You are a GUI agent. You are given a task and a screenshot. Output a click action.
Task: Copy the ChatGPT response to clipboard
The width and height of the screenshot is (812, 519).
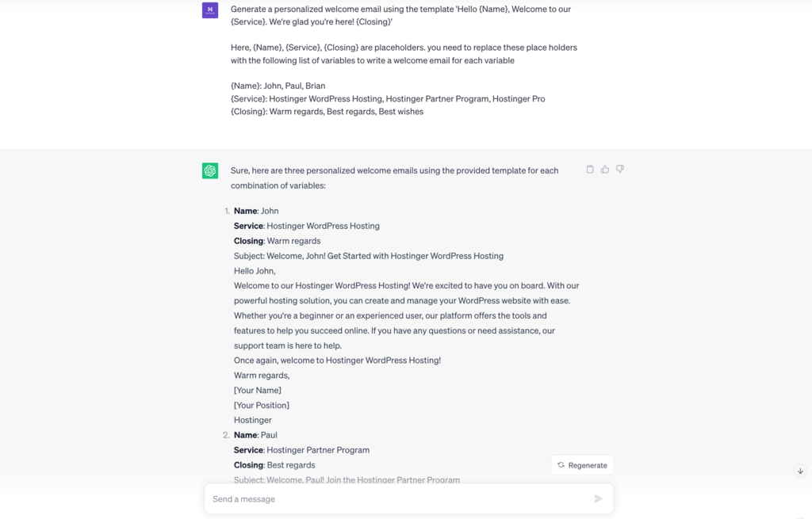tap(590, 170)
